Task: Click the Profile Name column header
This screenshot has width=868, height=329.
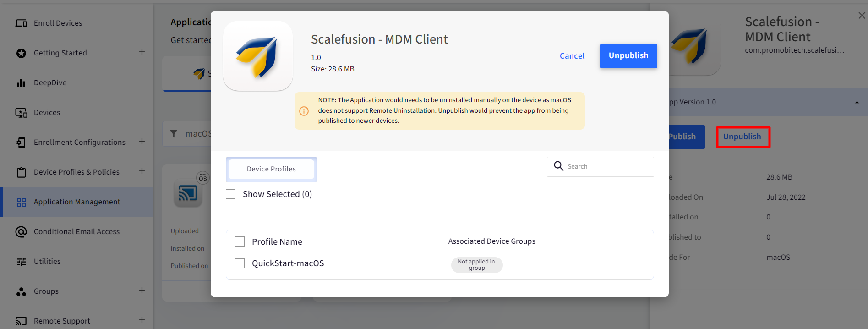Action: pyautogui.click(x=277, y=242)
